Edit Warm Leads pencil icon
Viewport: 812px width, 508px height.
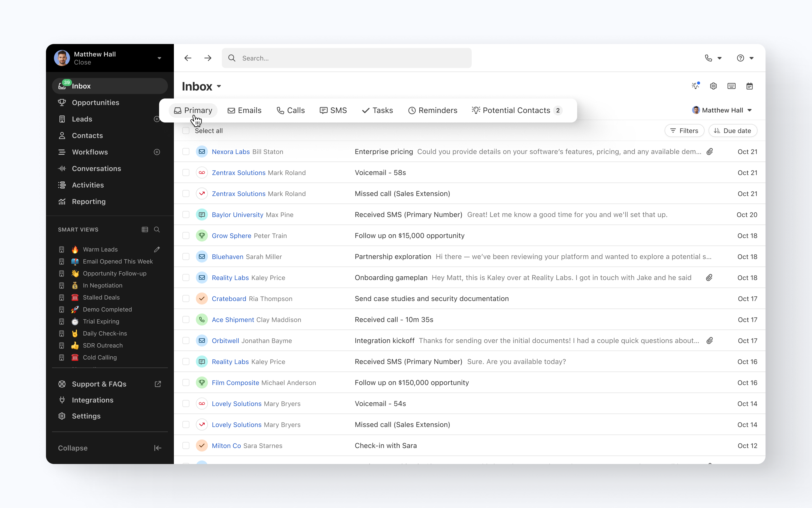(157, 249)
